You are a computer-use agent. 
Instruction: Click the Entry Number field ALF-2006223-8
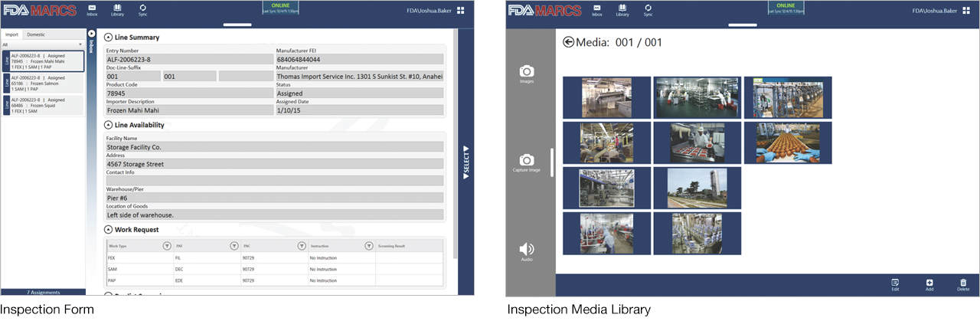[x=189, y=59]
